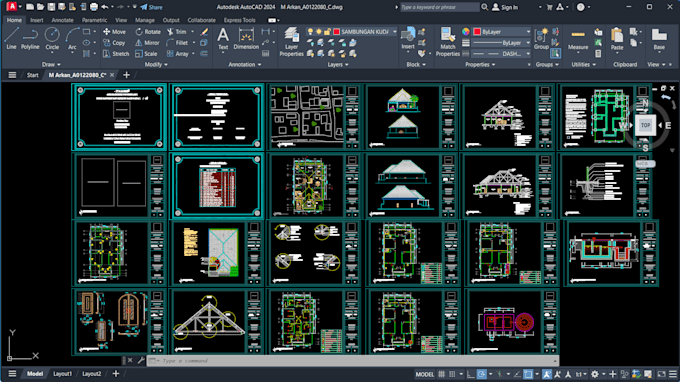Expand the Modify panel

(x=156, y=64)
